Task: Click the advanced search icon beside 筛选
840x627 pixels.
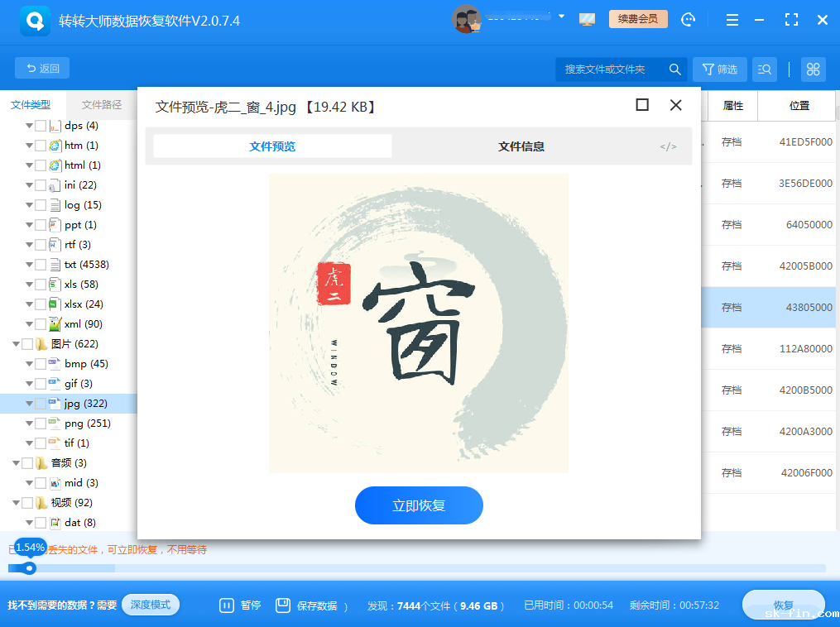Action: tap(764, 69)
